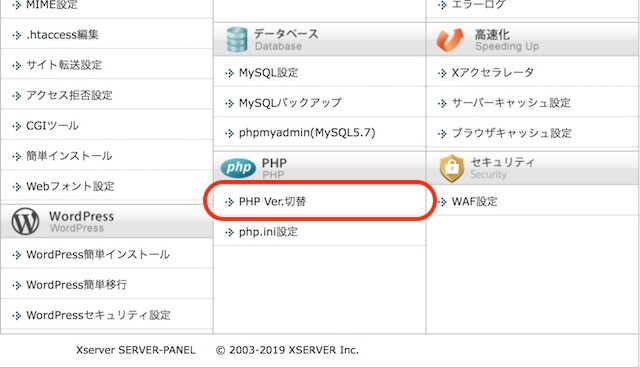The height and width of the screenshot is (368, 640).
Task: Click the Database cylinder icon
Action: tap(237, 40)
